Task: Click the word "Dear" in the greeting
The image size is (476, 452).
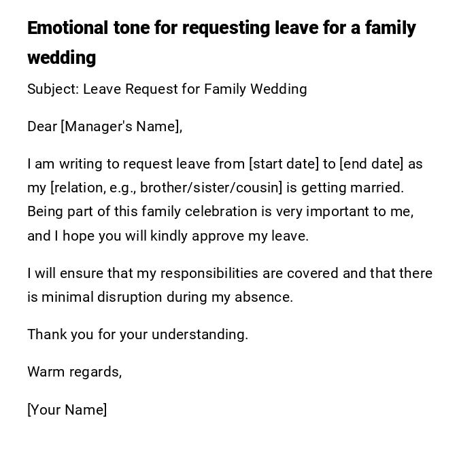Action: (42, 126)
